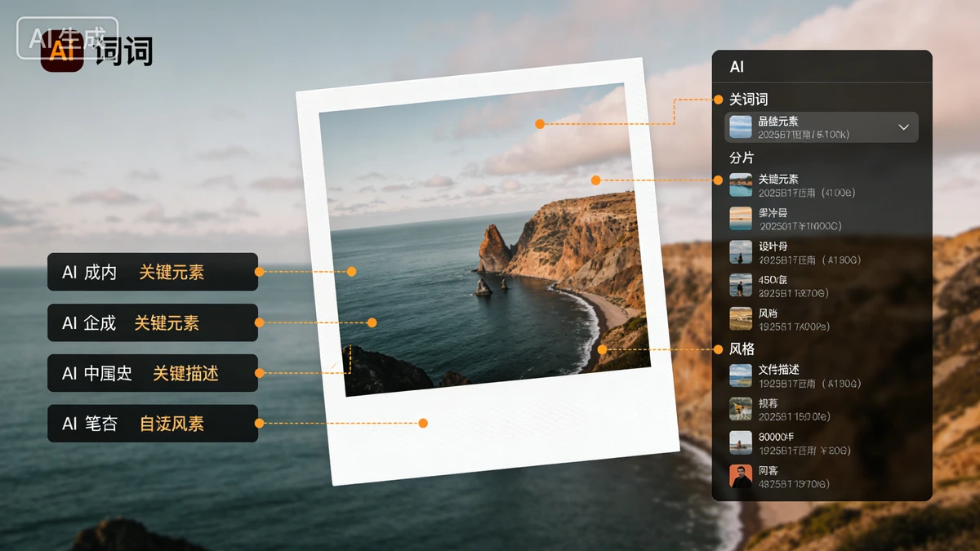Choose the '450' item with standing person thumbnail
The height and width of the screenshot is (551, 980).
[x=741, y=285]
